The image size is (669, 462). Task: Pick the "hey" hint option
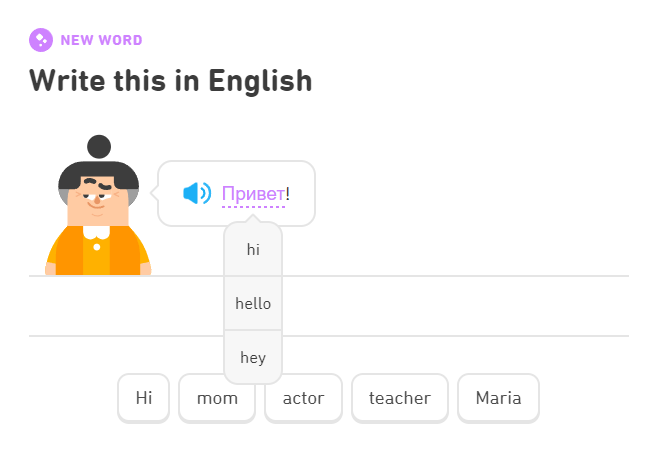[253, 357]
